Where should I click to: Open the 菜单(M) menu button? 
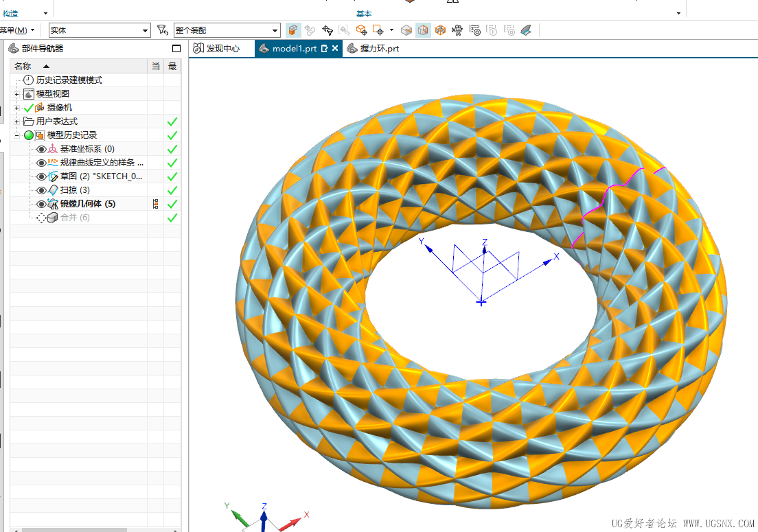(x=16, y=30)
